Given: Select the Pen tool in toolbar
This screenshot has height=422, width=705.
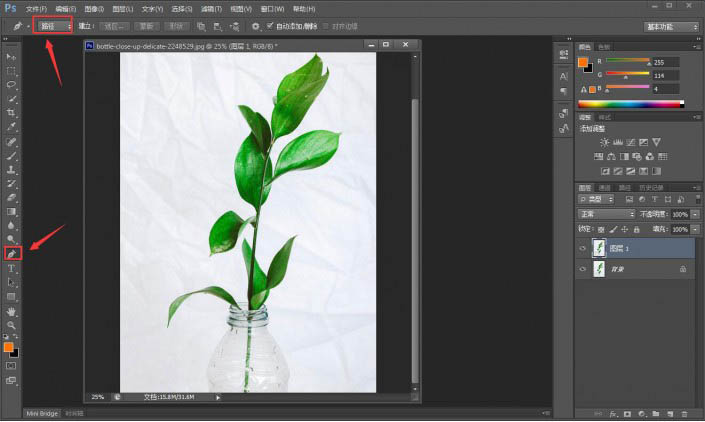Looking at the screenshot, I should pyautogui.click(x=12, y=254).
